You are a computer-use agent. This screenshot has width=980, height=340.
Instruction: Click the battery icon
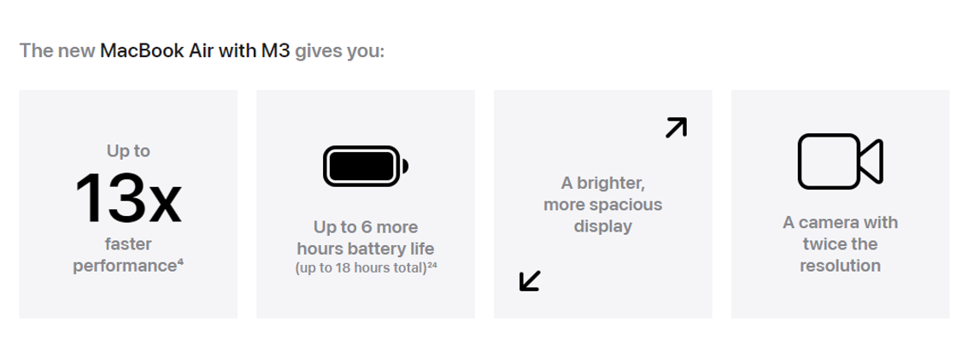366,167
